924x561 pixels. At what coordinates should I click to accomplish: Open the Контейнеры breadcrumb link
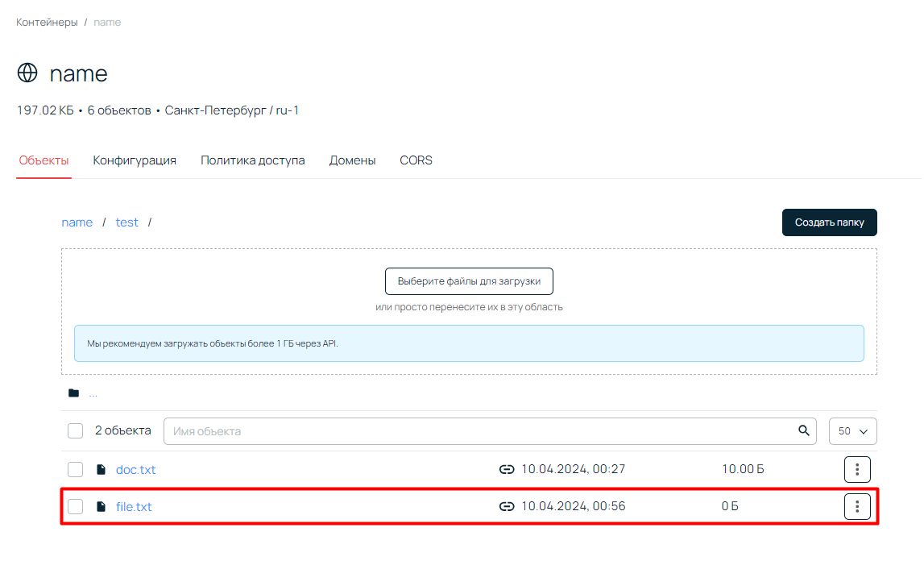(47, 22)
